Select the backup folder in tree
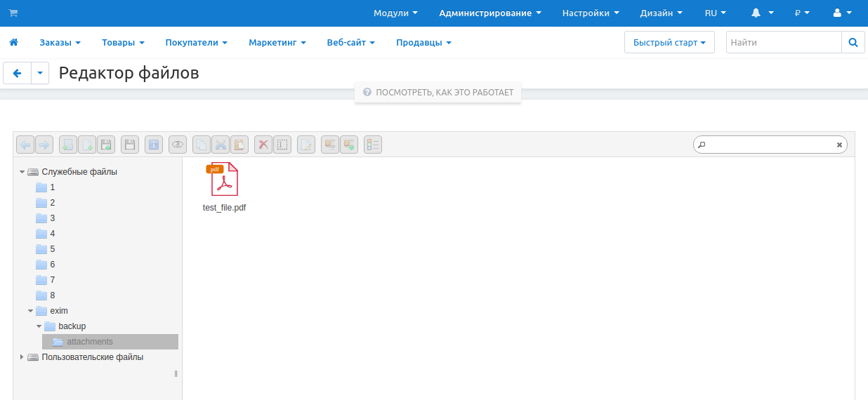 pos(65,326)
